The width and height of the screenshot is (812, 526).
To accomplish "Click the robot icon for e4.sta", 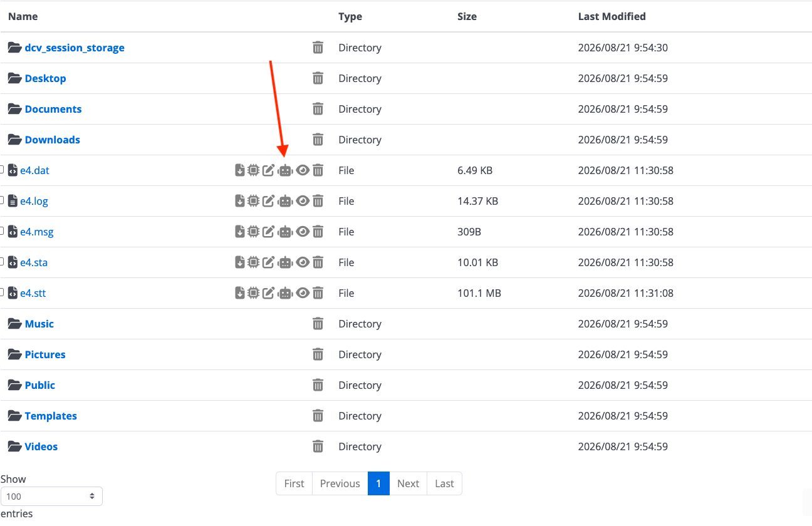I will coord(285,262).
